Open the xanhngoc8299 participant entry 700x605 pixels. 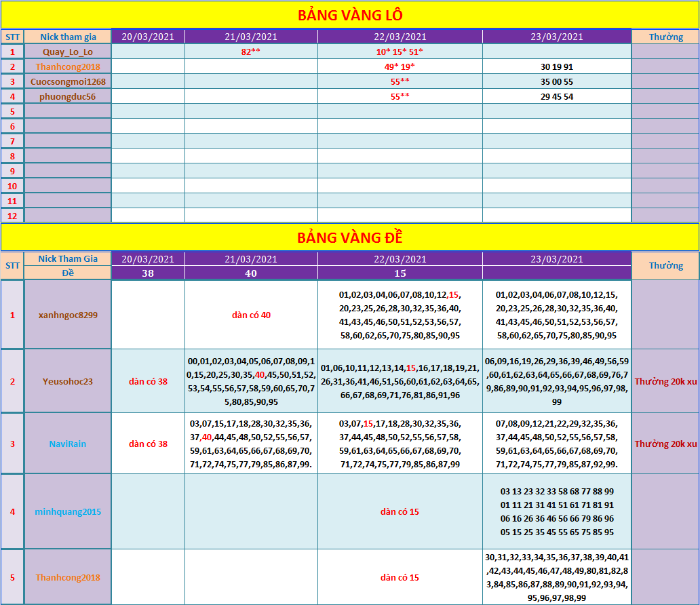68,315
